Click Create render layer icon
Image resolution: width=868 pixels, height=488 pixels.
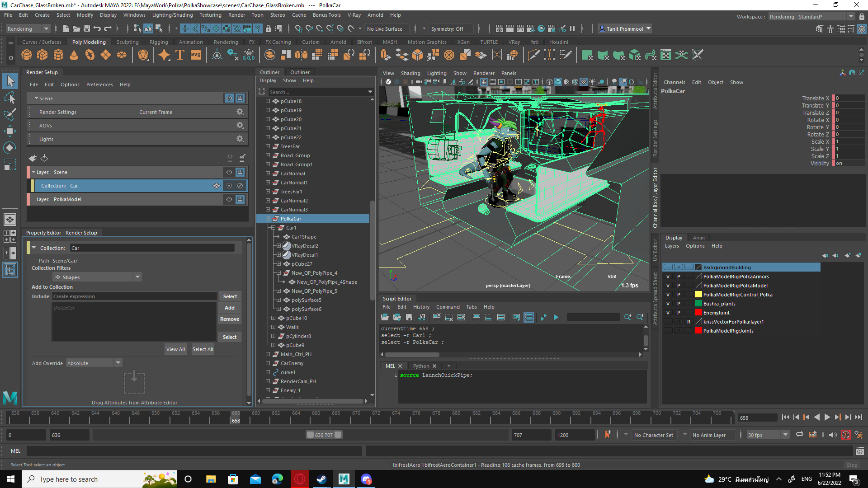click(x=33, y=158)
